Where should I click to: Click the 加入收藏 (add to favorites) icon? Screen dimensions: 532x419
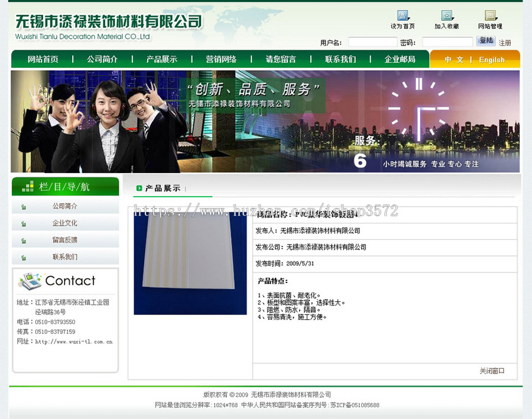(x=447, y=16)
